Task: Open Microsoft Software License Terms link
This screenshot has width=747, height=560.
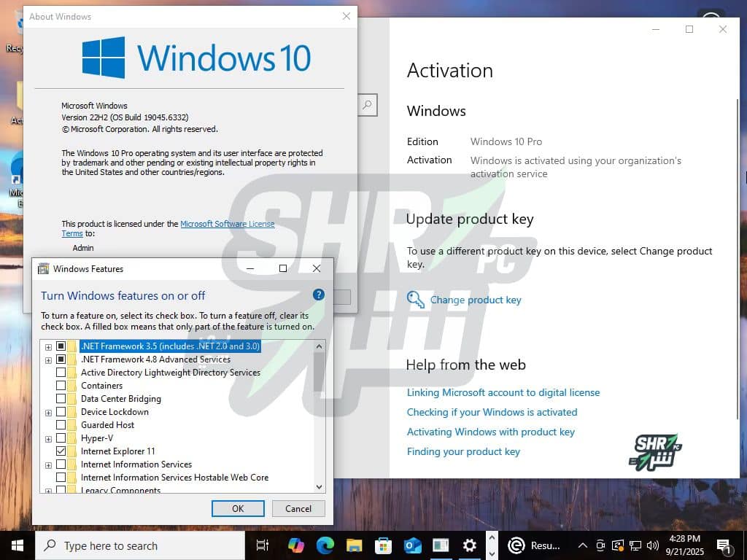Action: (227, 224)
